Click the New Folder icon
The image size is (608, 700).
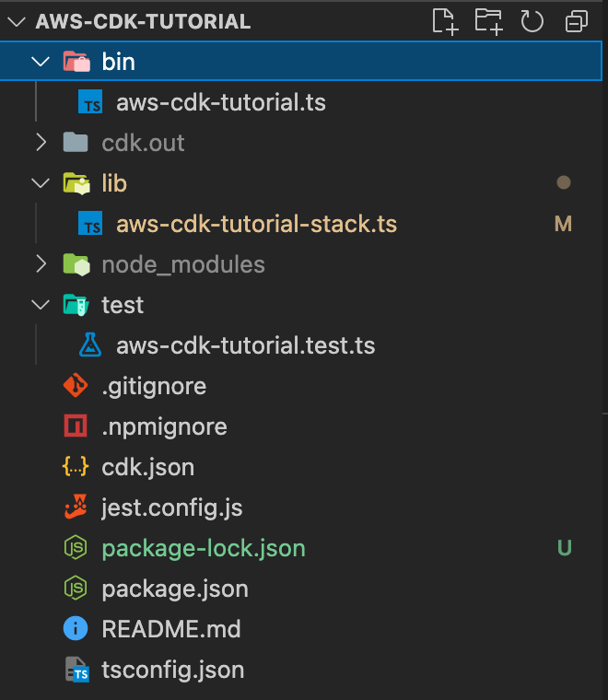click(x=488, y=21)
